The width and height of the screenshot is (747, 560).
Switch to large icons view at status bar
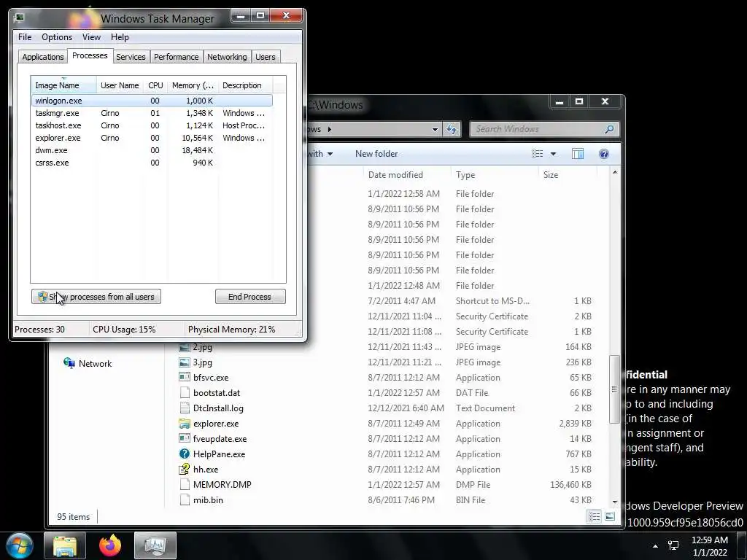click(610, 516)
